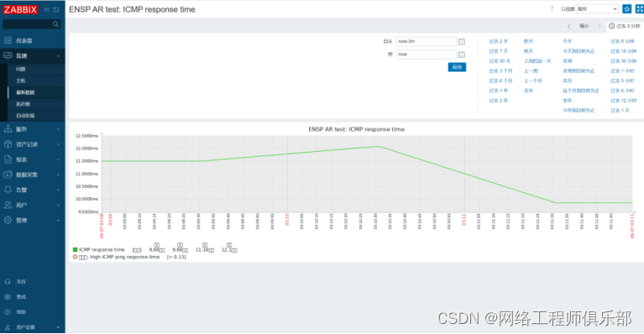Click the magnifier icon in sidebar search
The width and height of the screenshot is (644, 334).
point(56,24)
